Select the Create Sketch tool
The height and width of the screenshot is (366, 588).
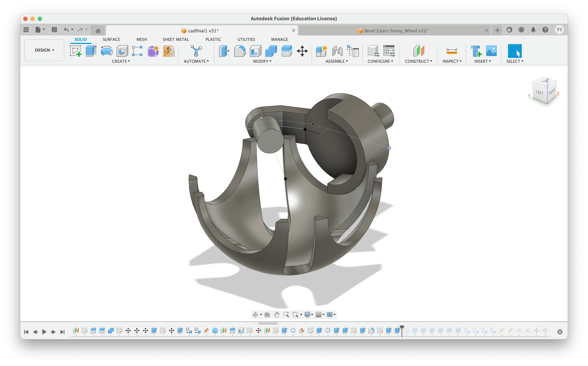75,51
